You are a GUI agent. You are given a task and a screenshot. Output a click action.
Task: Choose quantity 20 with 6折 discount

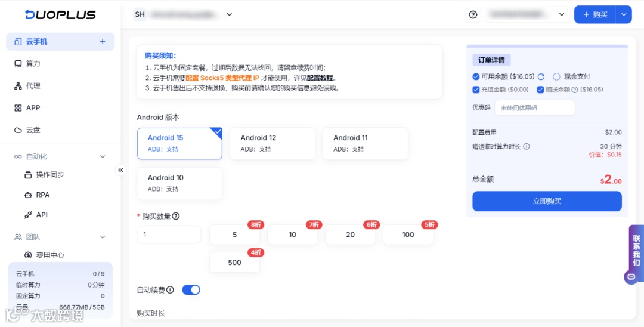point(351,235)
